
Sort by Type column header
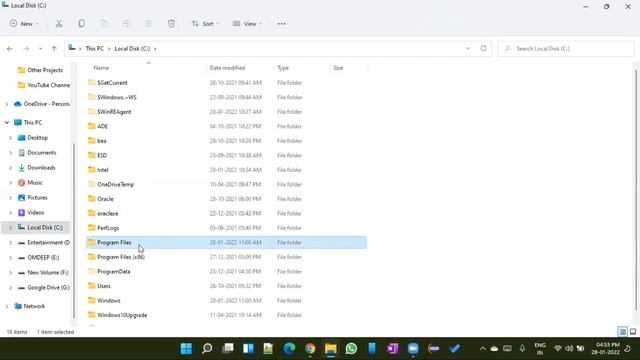click(x=283, y=68)
